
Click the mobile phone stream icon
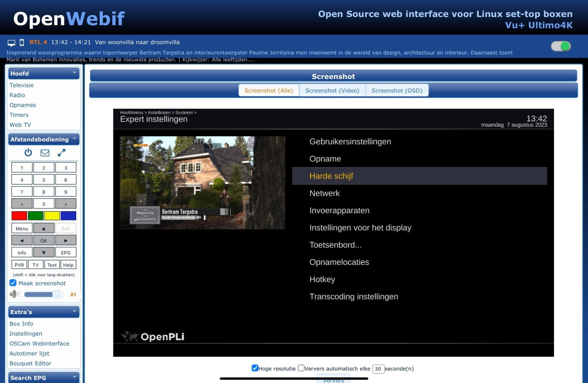[x=22, y=43]
